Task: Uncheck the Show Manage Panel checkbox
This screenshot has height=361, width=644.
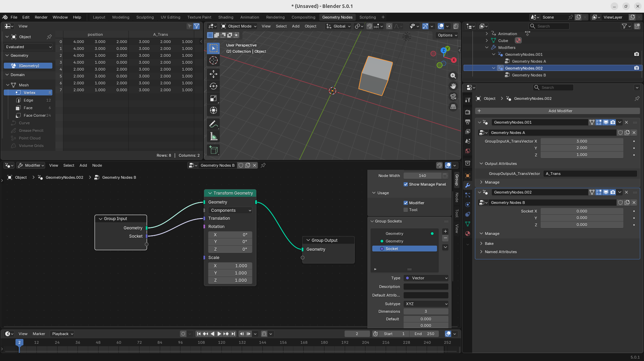Action: click(406, 184)
